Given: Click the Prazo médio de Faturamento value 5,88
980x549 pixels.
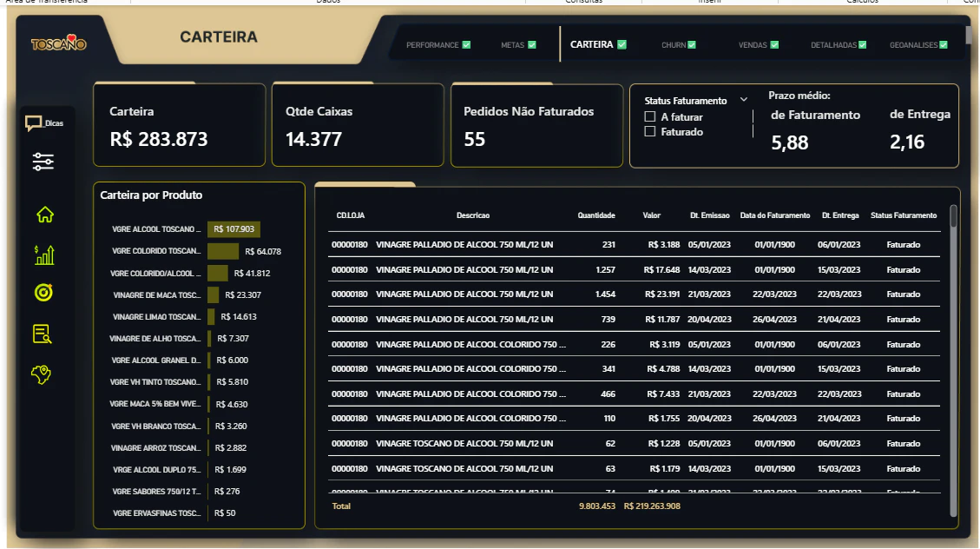Looking at the screenshot, I should [x=789, y=142].
